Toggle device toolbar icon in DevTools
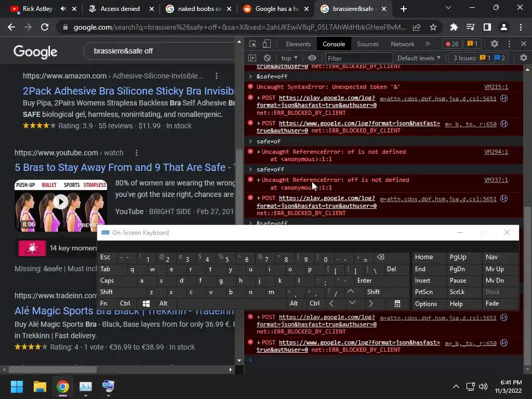532x399 pixels. point(267,44)
